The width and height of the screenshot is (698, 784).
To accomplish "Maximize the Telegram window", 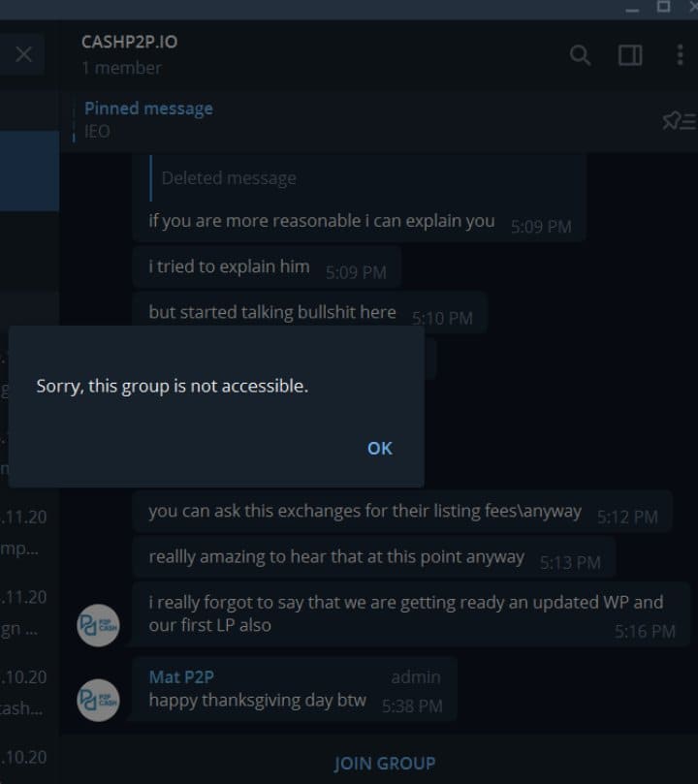I will point(663,7).
